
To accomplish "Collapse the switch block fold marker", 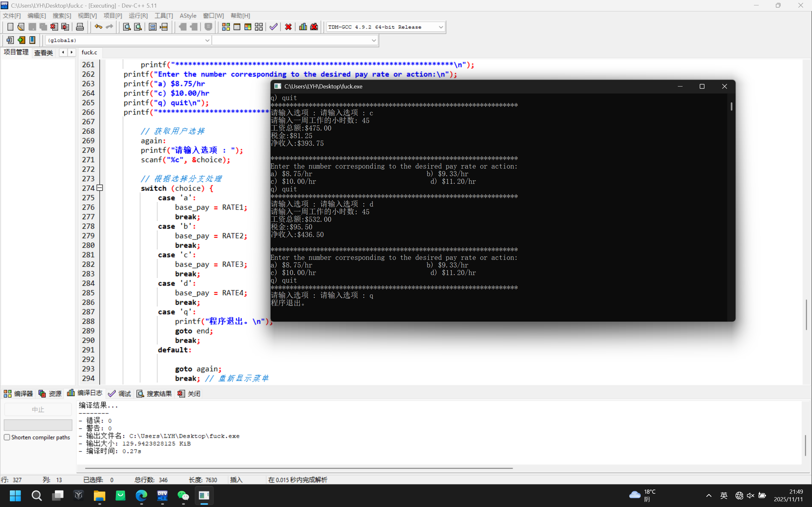I will tap(100, 188).
